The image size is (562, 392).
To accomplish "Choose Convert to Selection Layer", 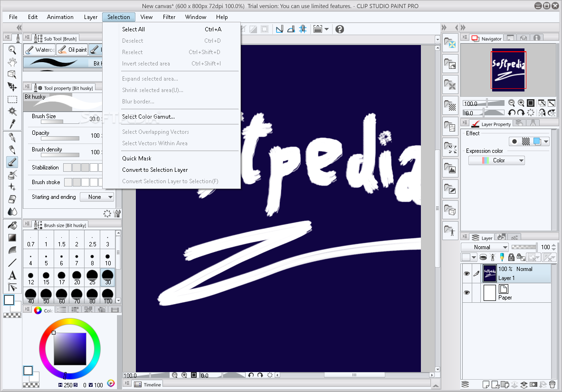I will (171, 170).
